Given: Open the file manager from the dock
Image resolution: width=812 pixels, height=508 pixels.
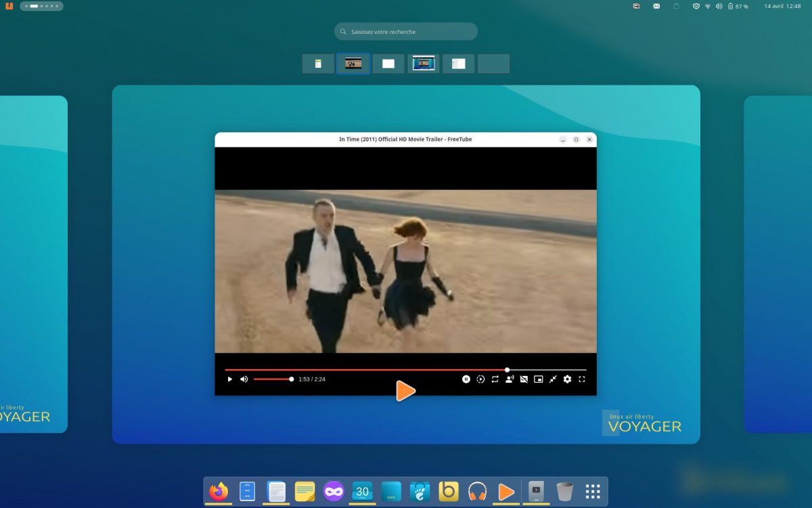Looking at the screenshot, I should 247,491.
